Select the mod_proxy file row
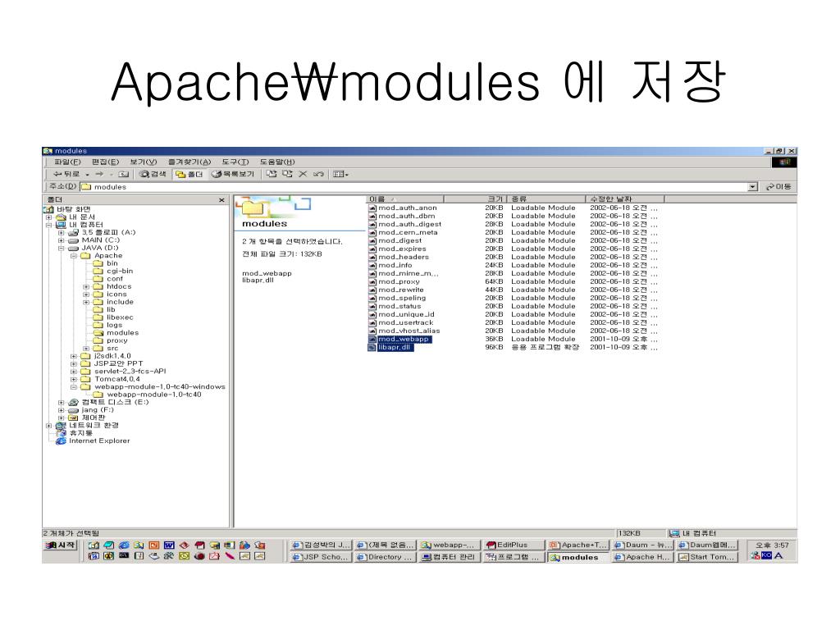 click(514, 282)
